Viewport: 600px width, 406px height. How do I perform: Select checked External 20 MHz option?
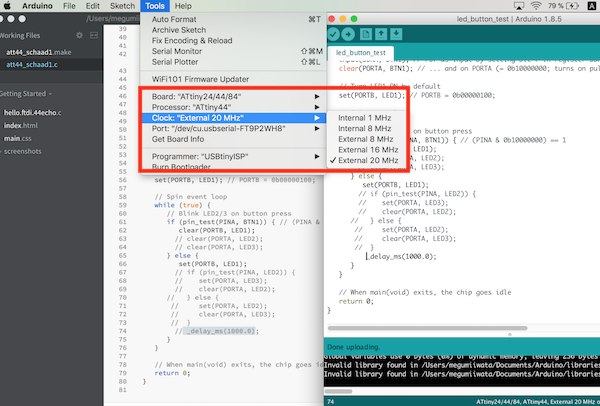click(365, 161)
